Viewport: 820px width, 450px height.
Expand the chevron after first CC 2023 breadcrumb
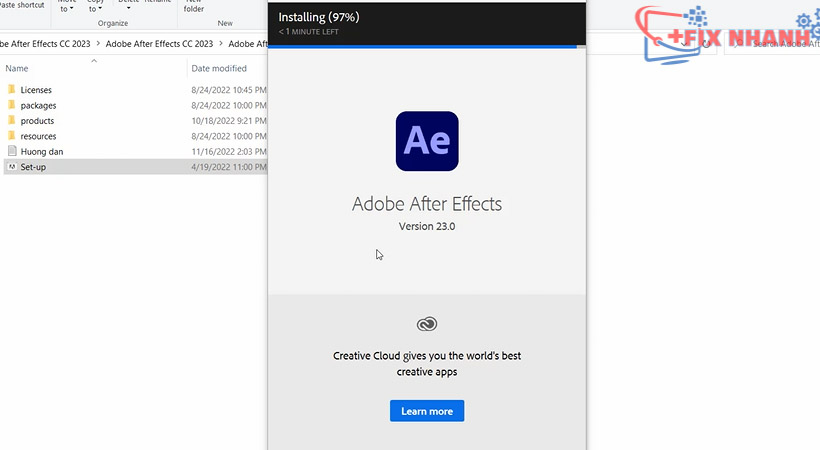coord(98,43)
